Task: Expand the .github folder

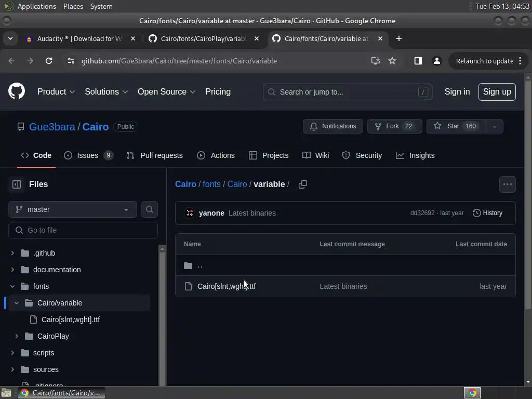Action: tap(12, 253)
